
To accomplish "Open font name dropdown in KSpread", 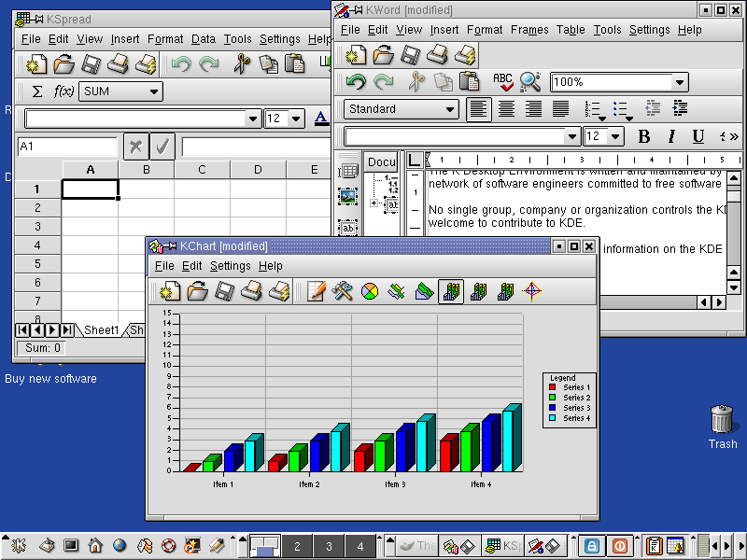I will 253,119.
